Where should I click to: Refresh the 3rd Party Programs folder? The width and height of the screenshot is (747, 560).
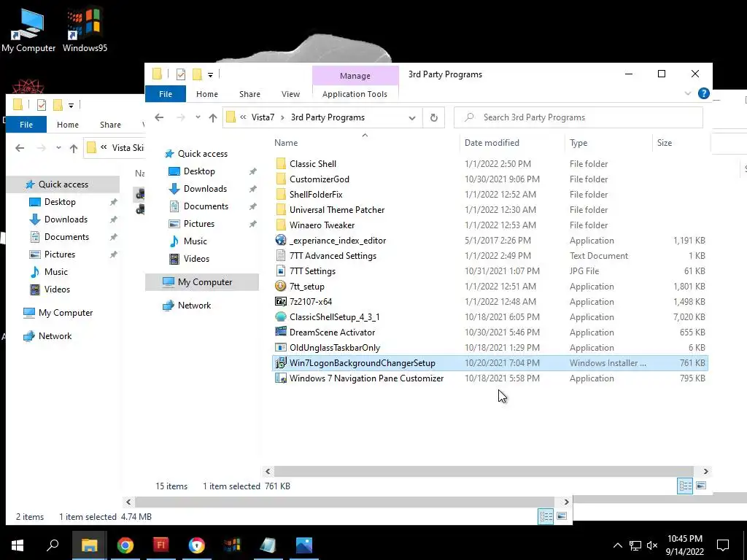pos(433,117)
